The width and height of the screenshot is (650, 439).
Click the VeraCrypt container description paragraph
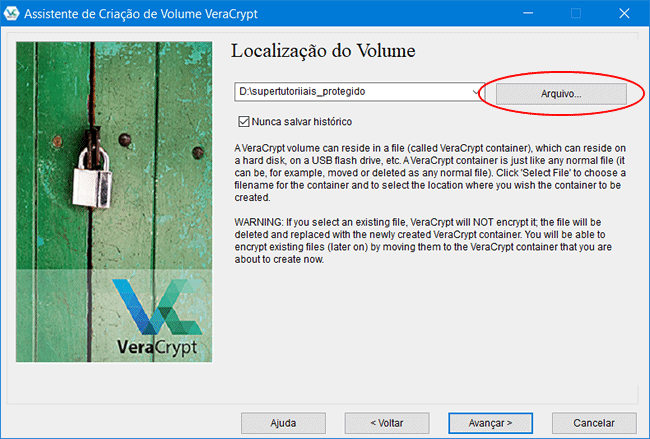[430, 172]
